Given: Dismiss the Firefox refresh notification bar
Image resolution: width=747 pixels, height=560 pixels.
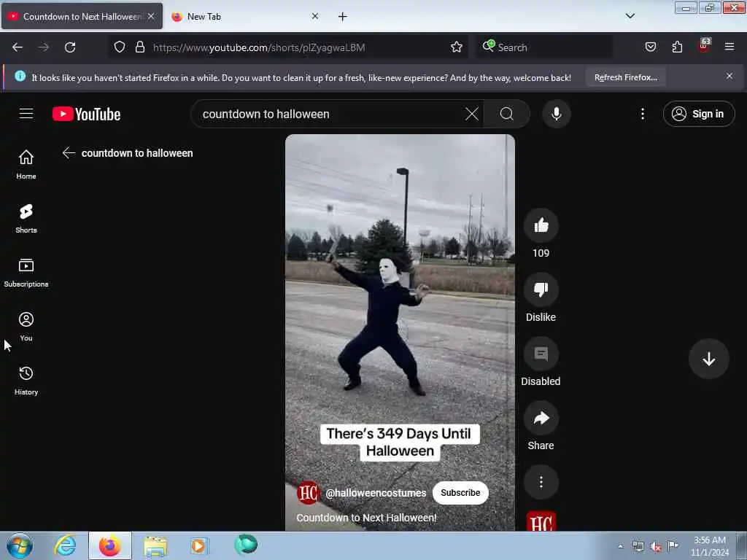Looking at the screenshot, I should [729, 76].
